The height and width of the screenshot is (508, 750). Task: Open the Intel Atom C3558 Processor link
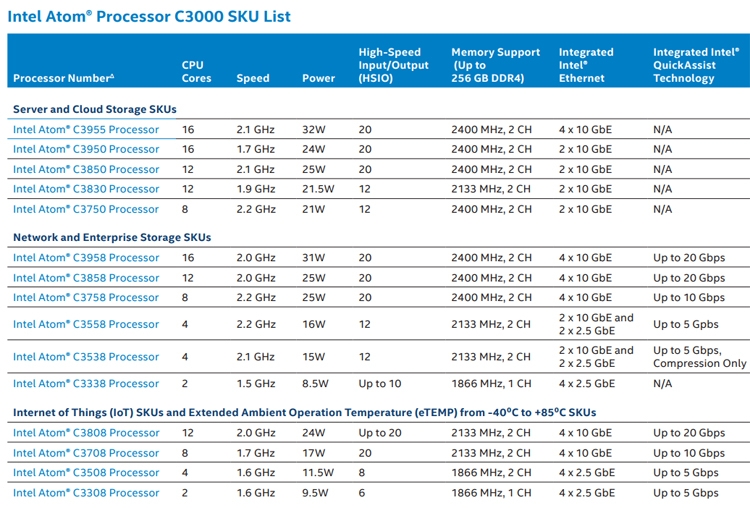(x=86, y=324)
